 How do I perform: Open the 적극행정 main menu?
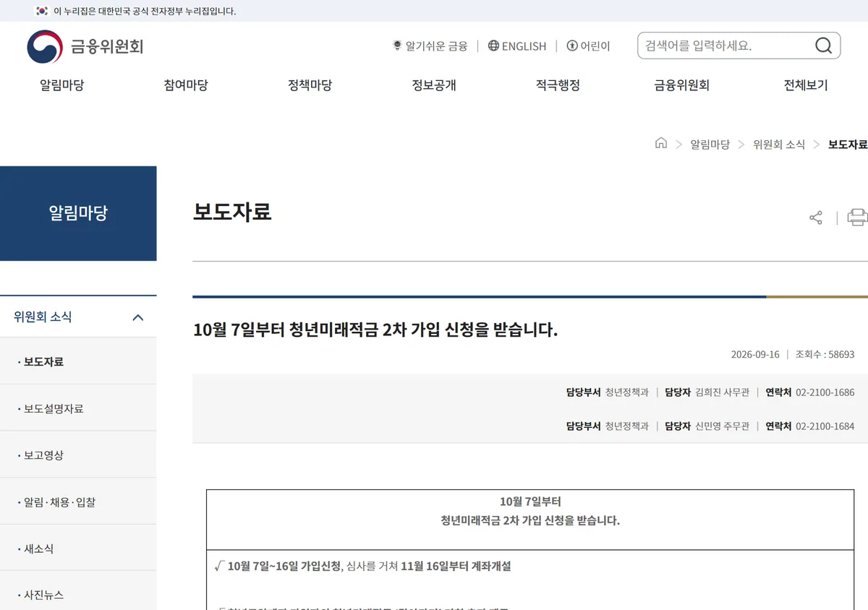click(558, 85)
